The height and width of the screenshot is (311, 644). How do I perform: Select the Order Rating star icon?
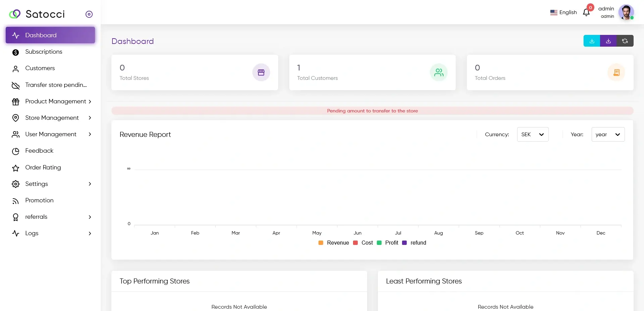click(16, 167)
